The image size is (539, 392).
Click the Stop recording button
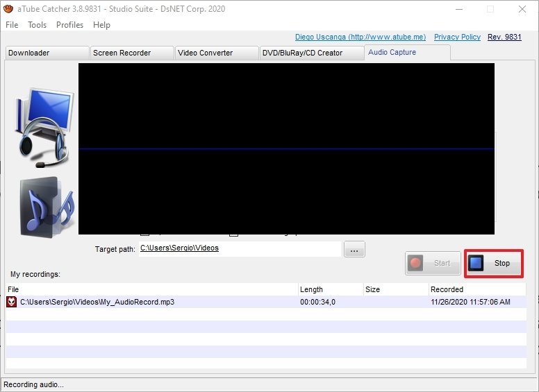coord(494,263)
